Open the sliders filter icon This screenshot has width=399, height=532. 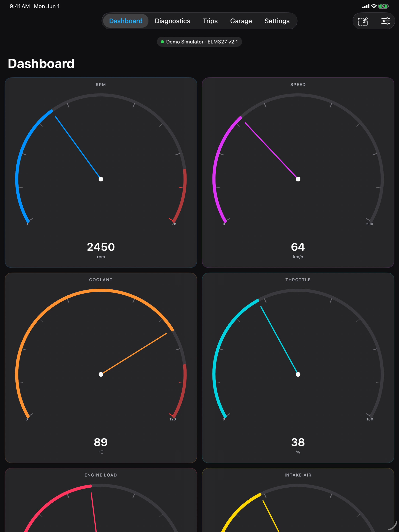(385, 21)
